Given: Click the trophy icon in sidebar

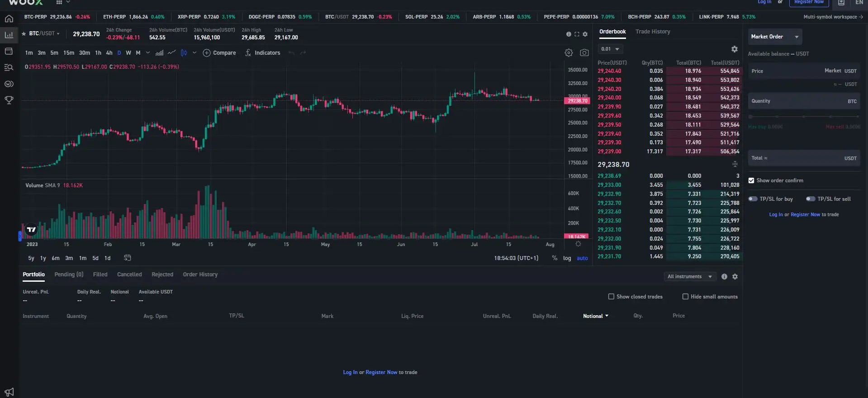Looking at the screenshot, I should pos(9,100).
